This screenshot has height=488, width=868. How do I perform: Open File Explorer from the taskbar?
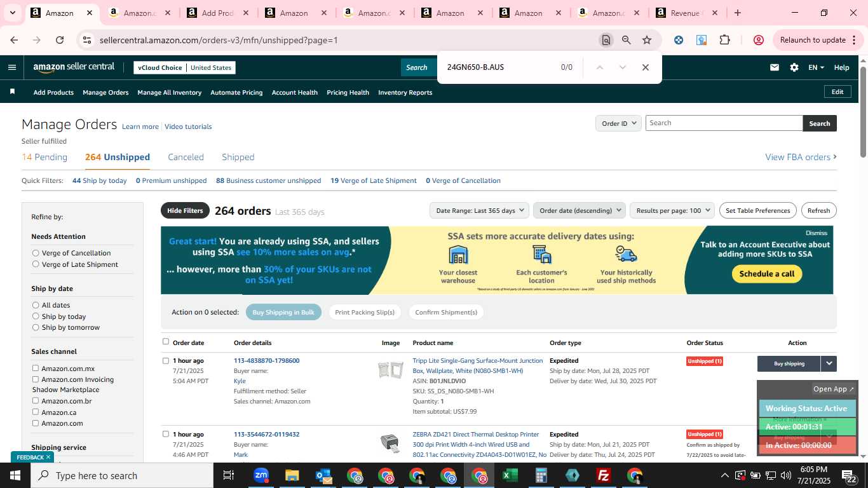coord(292,475)
